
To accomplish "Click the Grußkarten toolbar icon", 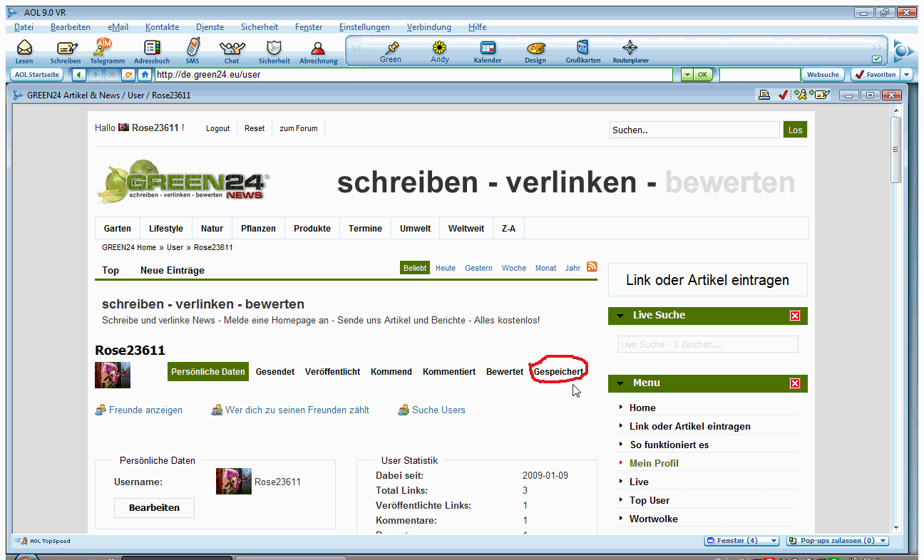I will click(x=582, y=49).
